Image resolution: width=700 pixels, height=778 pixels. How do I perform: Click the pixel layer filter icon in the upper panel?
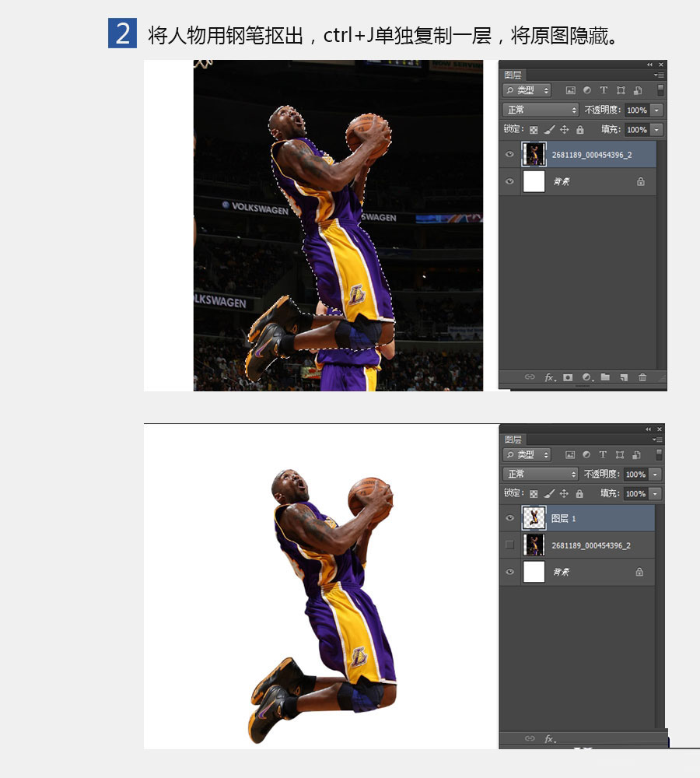click(x=571, y=90)
